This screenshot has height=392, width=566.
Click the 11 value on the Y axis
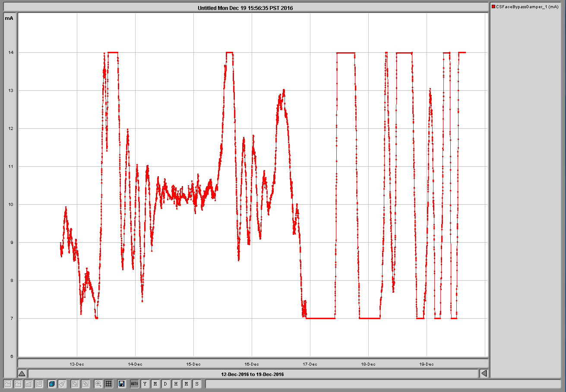[10, 167]
